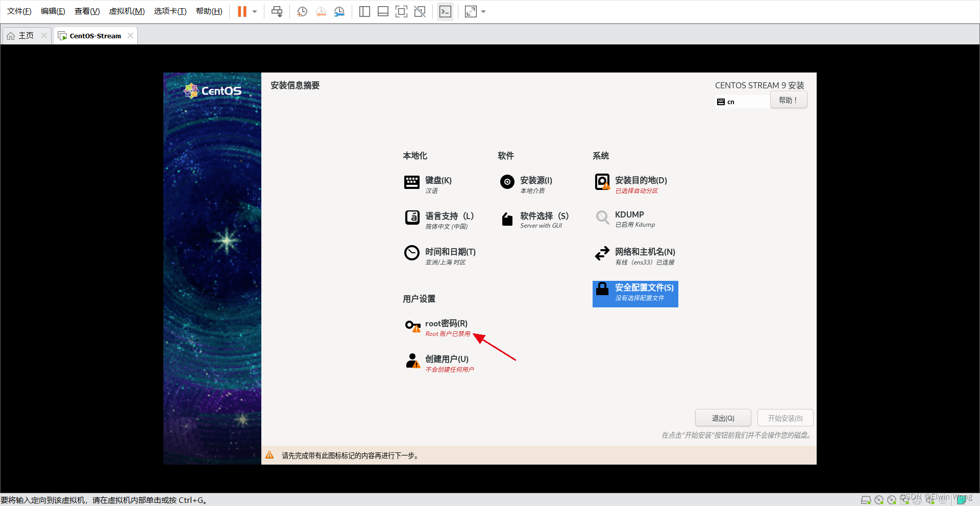Switch to Unity mode icon
This screenshot has height=506, width=980.
(420, 11)
